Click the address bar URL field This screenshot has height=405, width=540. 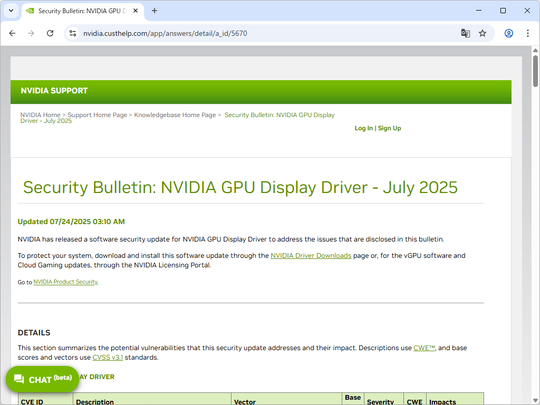(265, 33)
